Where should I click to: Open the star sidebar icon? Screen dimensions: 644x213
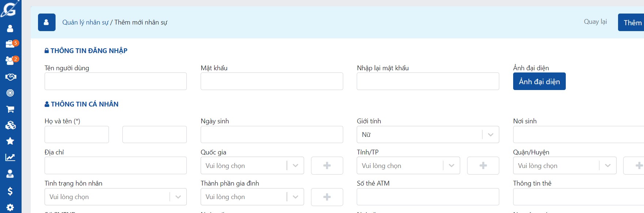(x=10, y=141)
